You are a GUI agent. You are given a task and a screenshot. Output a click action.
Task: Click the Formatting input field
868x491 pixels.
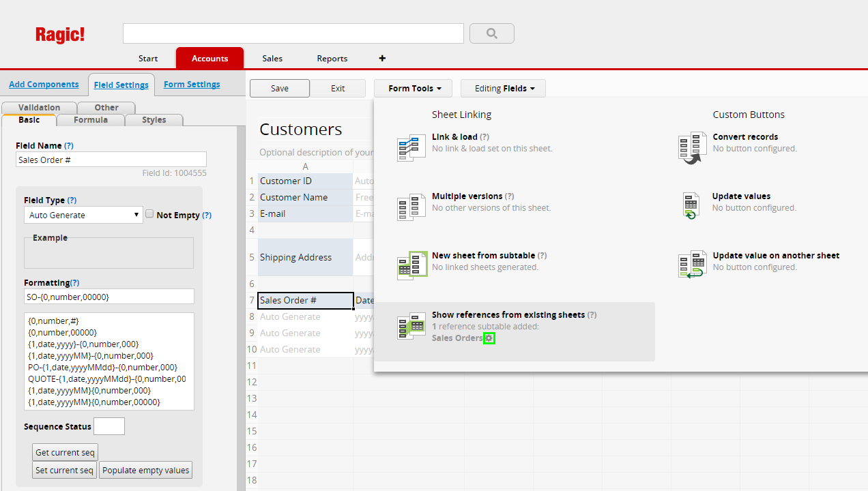(x=109, y=297)
